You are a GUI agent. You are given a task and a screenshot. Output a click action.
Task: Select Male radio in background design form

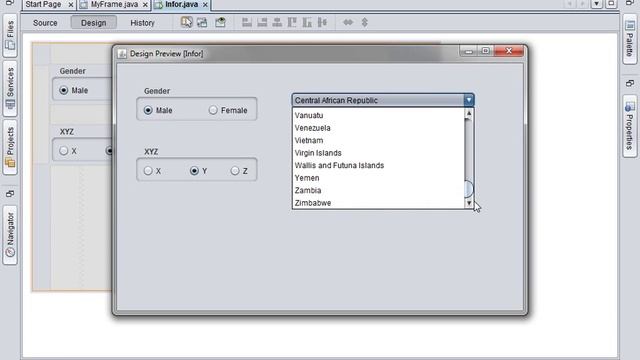pos(64,90)
